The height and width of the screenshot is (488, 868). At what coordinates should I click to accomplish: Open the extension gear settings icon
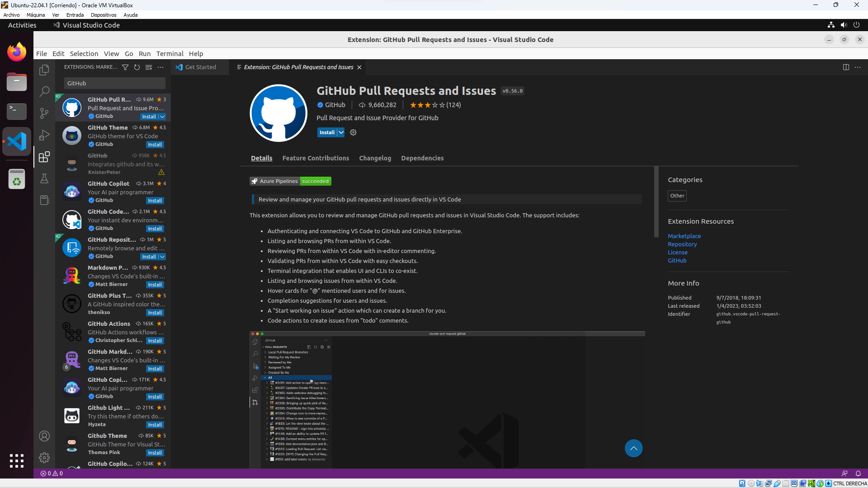coord(354,132)
